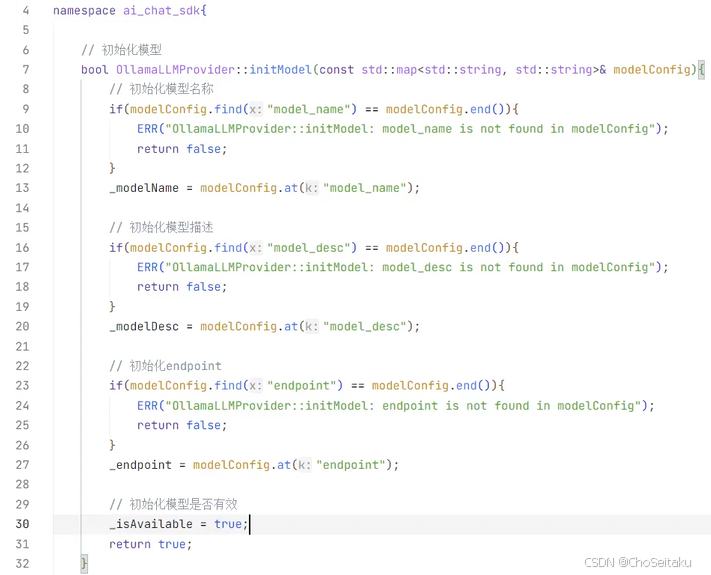Click ERR call on line 17

click(x=147, y=267)
